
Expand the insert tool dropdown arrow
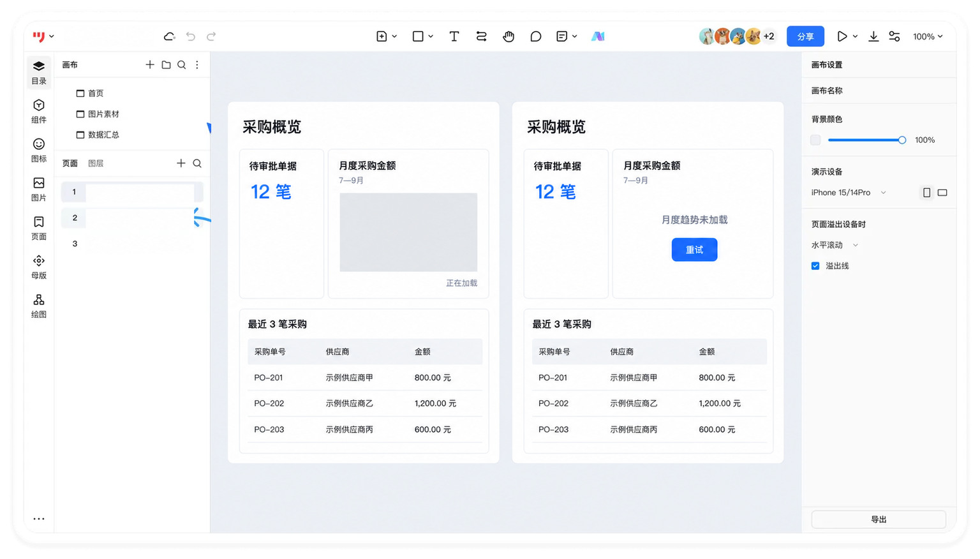point(394,36)
